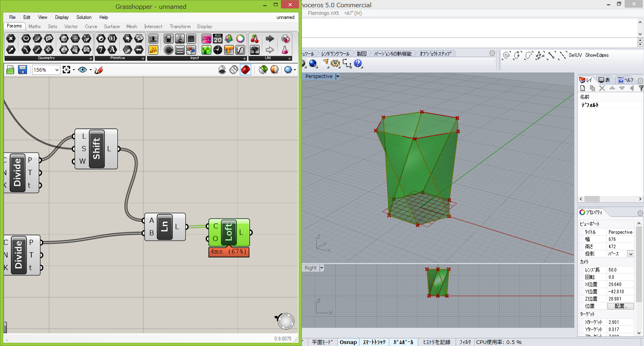Click the compass widget on Grasshopper canvas
Image resolution: width=644 pixels, height=346 pixels.
click(x=285, y=321)
